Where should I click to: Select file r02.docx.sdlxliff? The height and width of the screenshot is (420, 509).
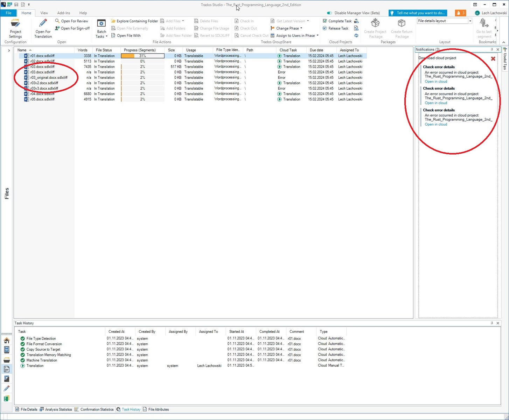click(x=42, y=61)
